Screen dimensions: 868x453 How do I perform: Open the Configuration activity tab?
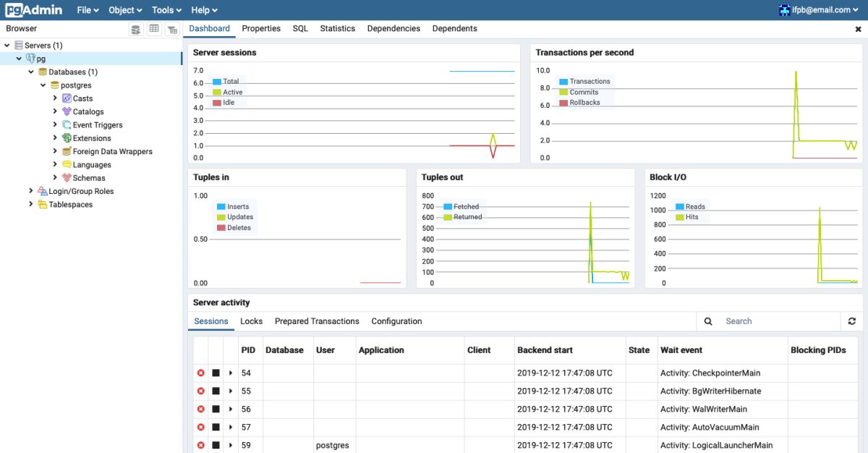(396, 321)
